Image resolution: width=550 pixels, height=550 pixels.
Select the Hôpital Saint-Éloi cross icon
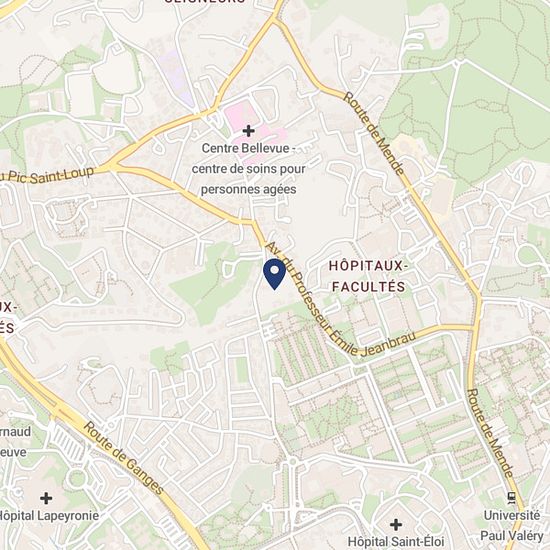pos(396,525)
